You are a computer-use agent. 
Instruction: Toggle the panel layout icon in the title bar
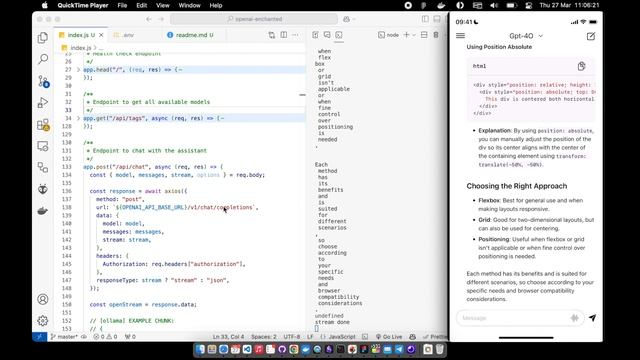pyautogui.click(x=437, y=19)
